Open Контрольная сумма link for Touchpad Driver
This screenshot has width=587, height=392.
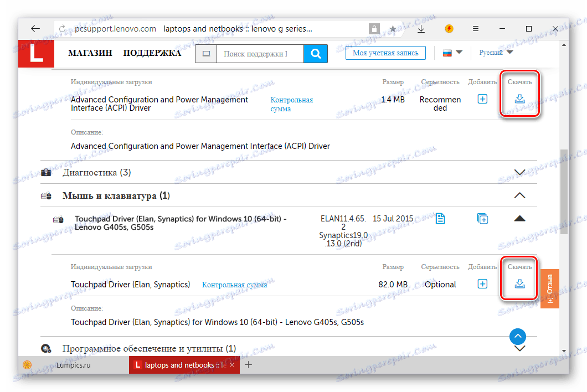[x=235, y=285]
